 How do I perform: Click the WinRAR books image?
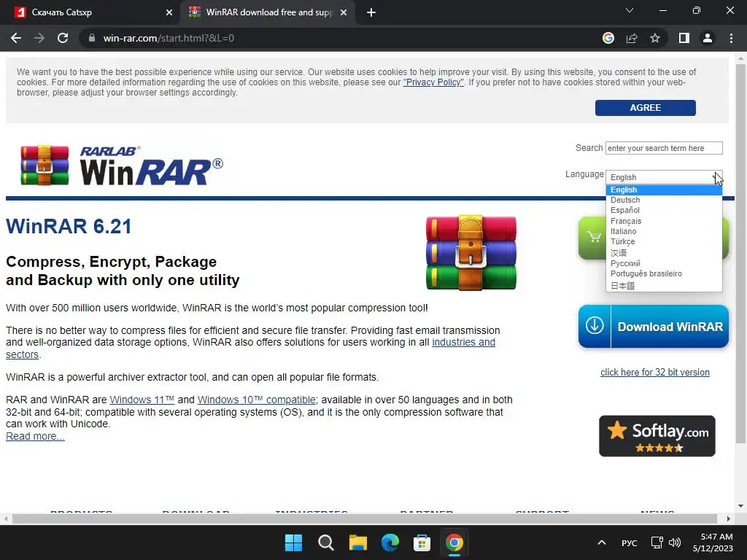pos(471,252)
